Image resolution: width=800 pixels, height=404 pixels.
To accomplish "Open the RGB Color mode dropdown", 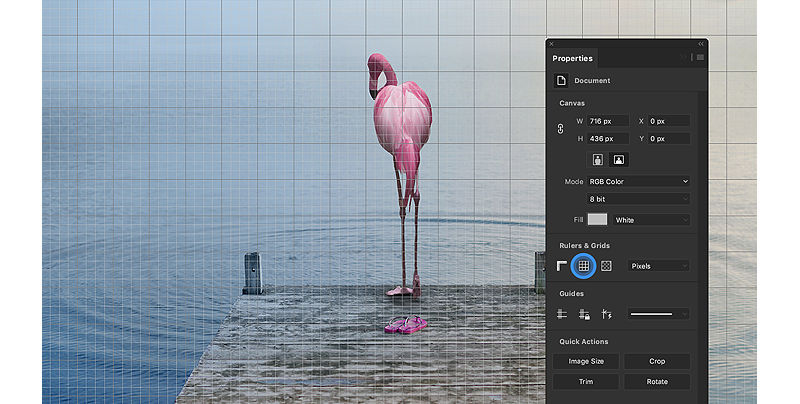I will coord(639,181).
